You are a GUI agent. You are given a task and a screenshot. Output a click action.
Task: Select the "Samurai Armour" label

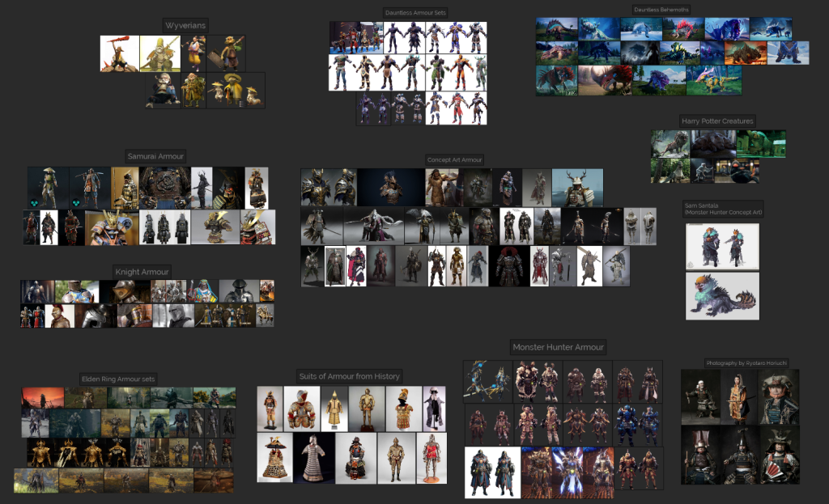(x=155, y=156)
